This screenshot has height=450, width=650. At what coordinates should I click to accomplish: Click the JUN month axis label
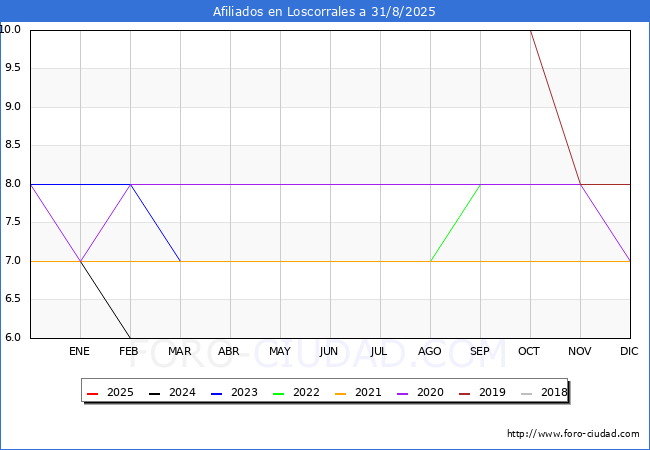(x=329, y=351)
